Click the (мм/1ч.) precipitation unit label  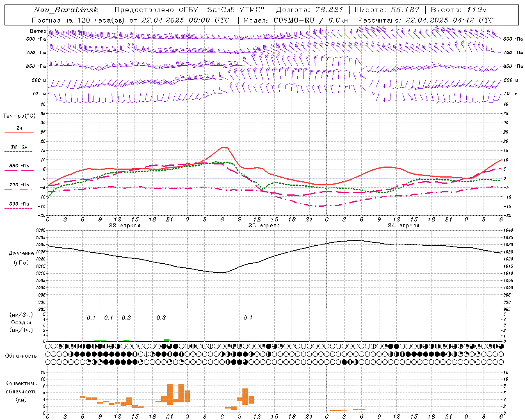point(21,330)
